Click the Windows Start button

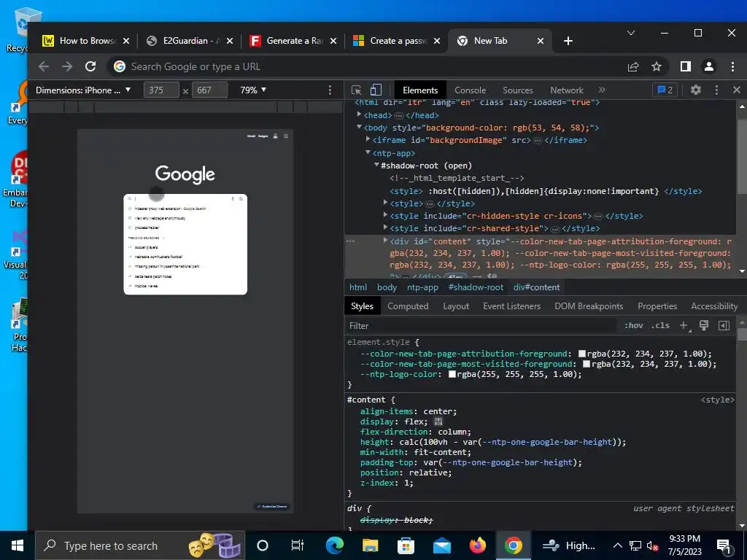coord(18,545)
